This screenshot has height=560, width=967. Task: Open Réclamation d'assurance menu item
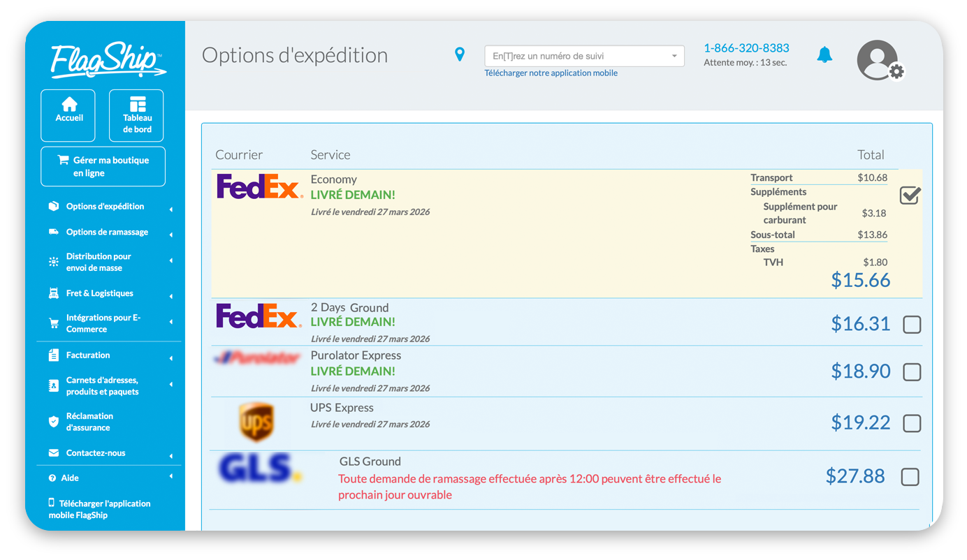click(89, 422)
